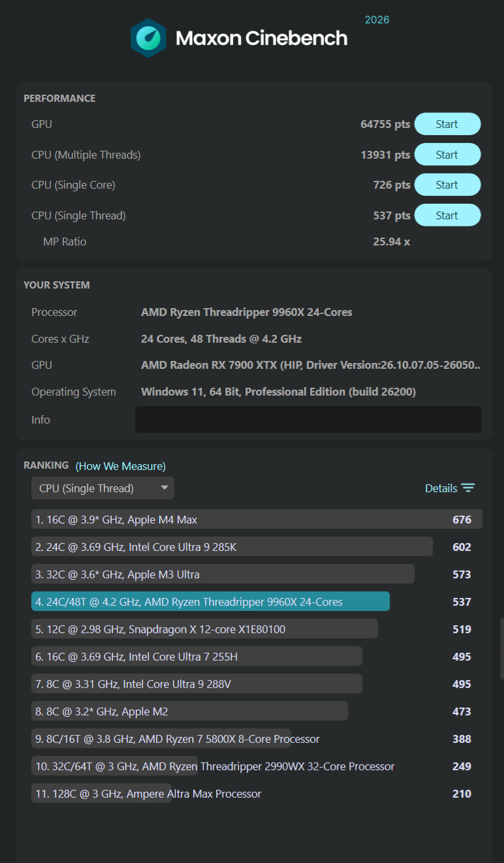
Task: Click into the Info text field
Action: pyautogui.click(x=308, y=419)
